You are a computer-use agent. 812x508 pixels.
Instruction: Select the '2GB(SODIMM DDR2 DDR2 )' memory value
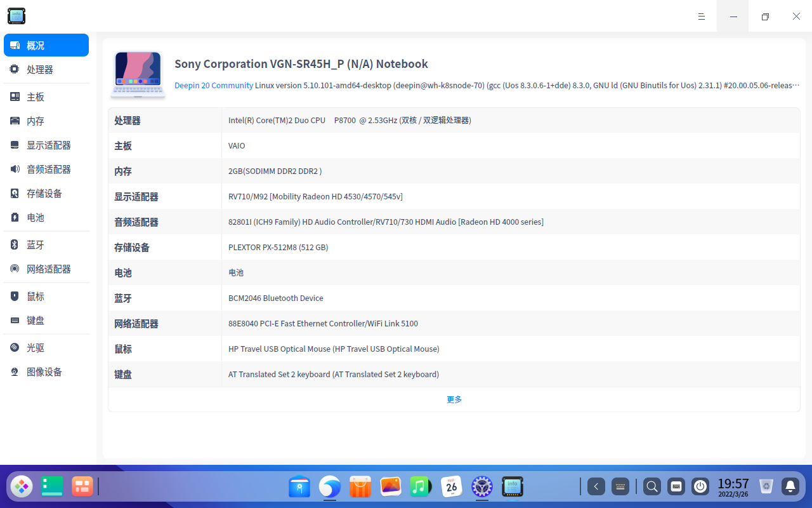point(275,171)
